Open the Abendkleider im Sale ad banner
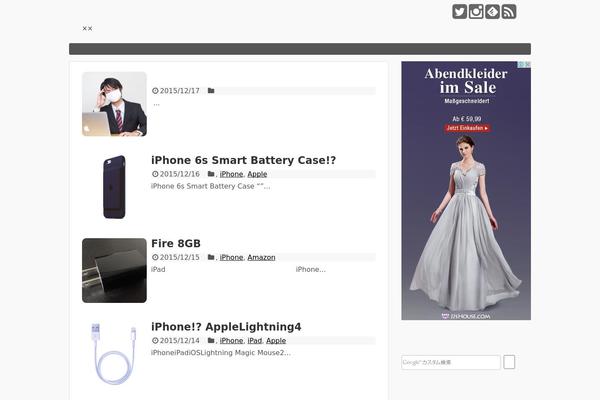Screen dimensions: 600x400 (x=466, y=191)
